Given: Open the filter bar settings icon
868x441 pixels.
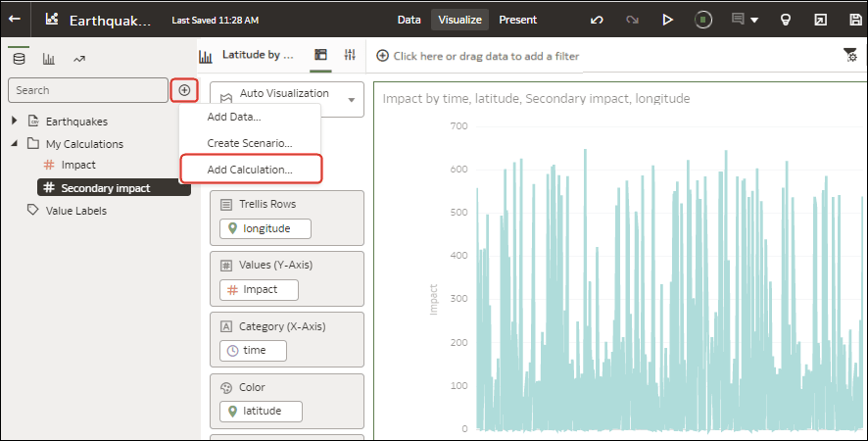Looking at the screenshot, I should click(x=849, y=56).
